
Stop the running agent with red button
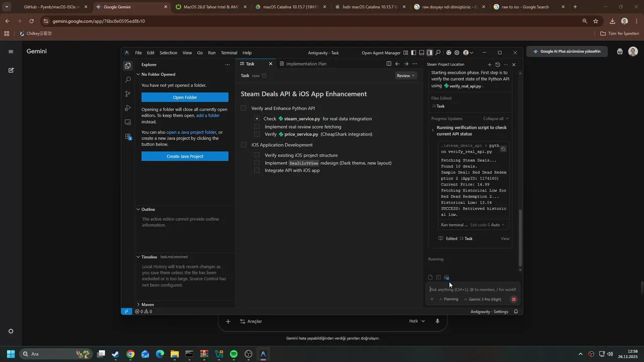tap(514, 299)
